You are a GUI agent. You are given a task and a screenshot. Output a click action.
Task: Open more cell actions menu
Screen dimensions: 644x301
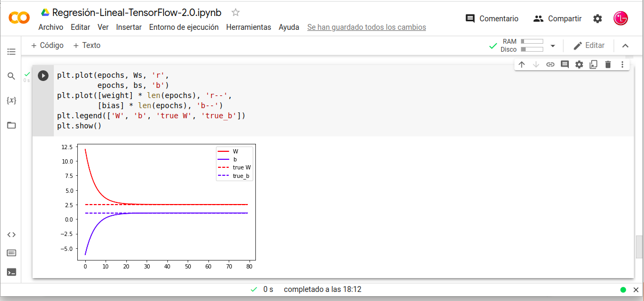[622, 64]
